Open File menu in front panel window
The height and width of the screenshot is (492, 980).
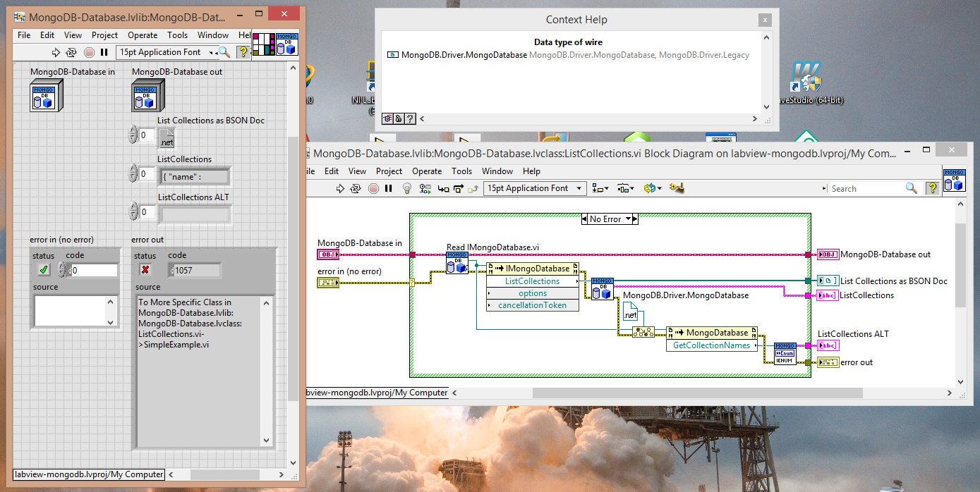tap(24, 35)
